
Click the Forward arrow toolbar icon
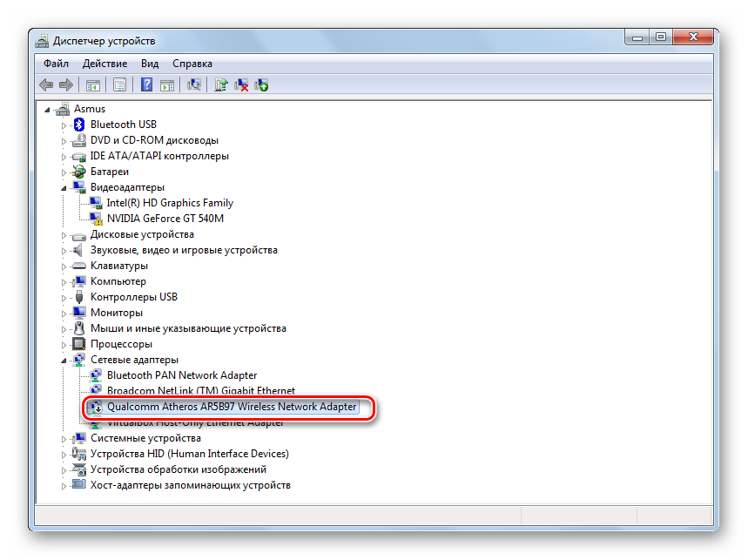coord(65,84)
